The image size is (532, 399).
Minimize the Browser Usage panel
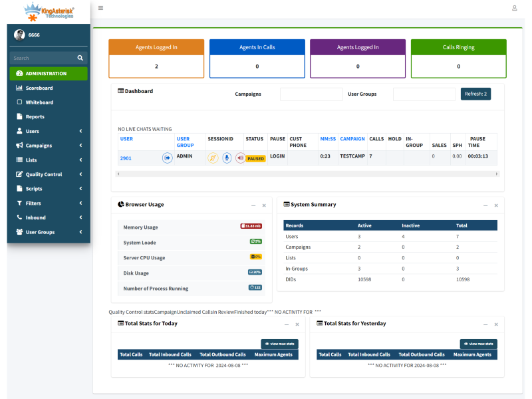[253, 205]
